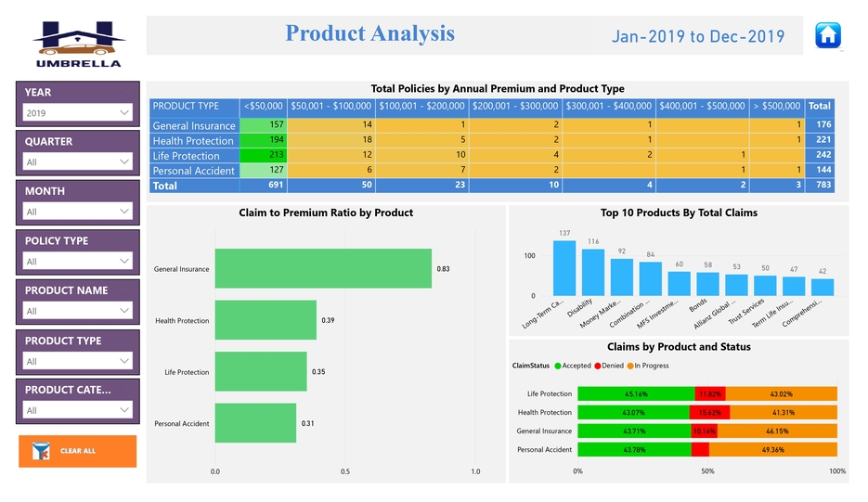Click the Disability bar showing 116
The height and width of the screenshot is (502, 868).
coord(593,272)
